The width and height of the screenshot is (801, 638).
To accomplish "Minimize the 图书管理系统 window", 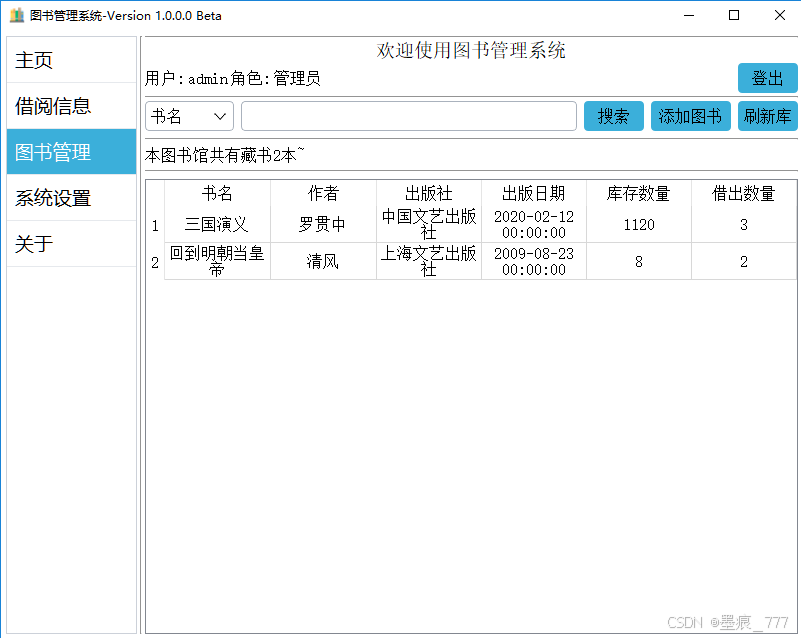I will 689,15.
